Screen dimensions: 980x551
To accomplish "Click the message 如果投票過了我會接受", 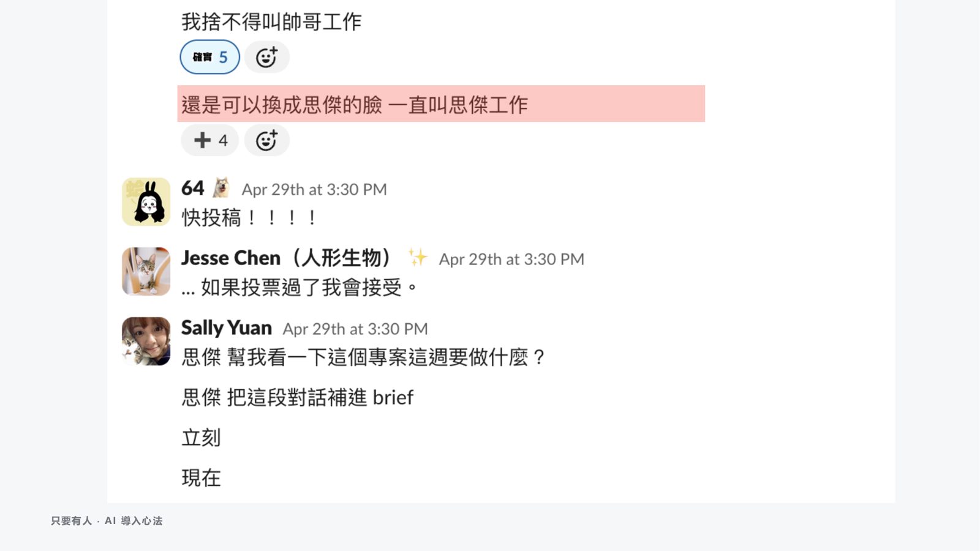I will 300,287.
